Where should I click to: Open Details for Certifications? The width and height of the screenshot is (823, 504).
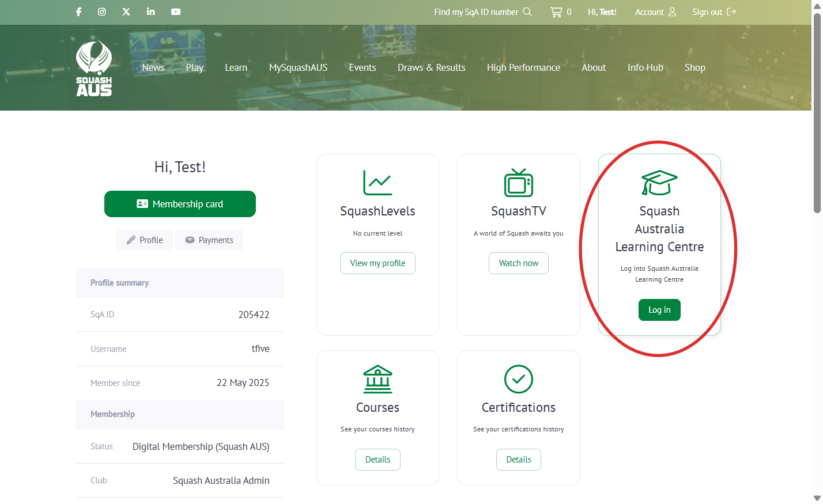click(x=519, y=460)
